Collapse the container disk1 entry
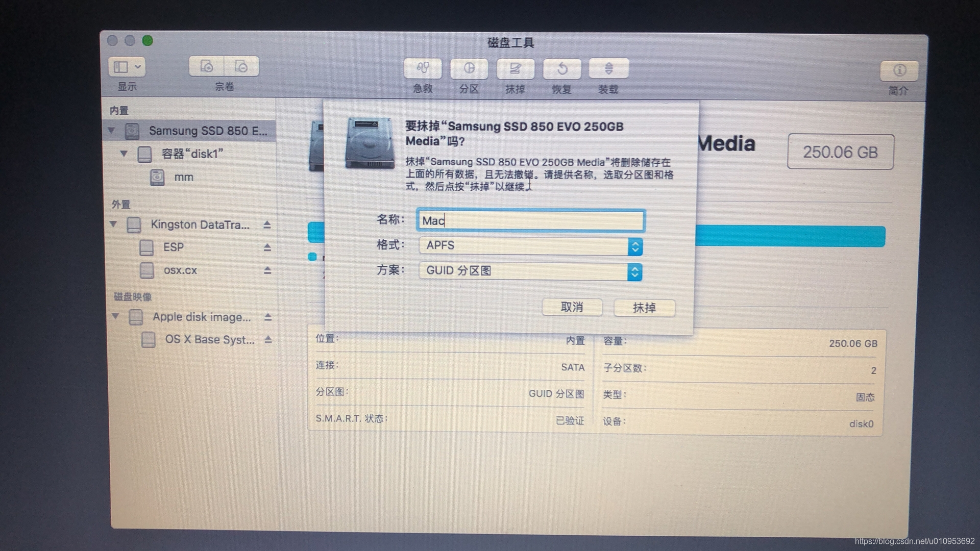Screen dimensions: 980x551 pyautogui.click(x=124, y=154)
